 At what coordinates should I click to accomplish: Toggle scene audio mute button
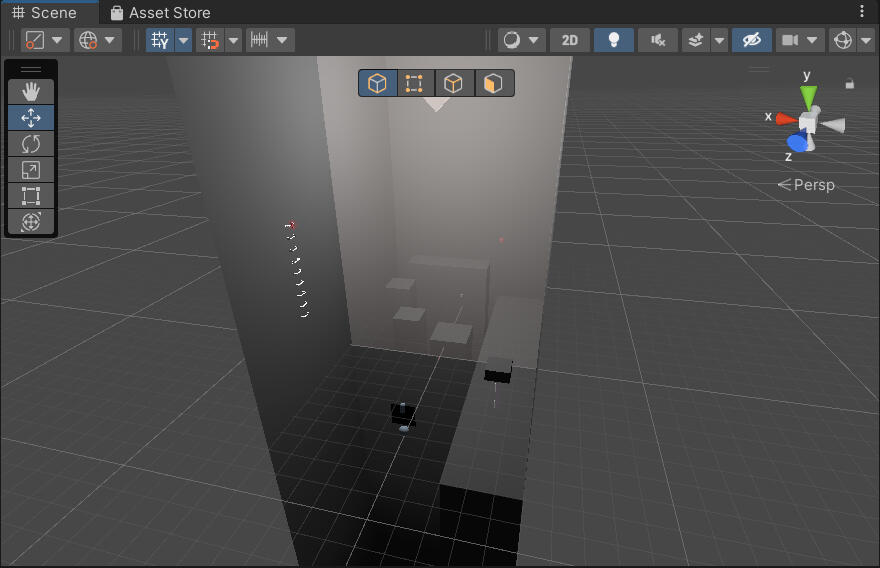657,40
